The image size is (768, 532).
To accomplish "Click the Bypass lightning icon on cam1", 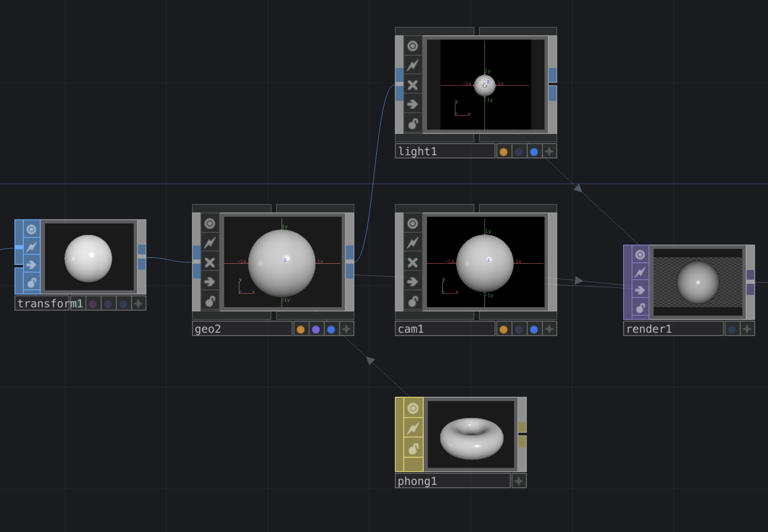I will [x=413, y=243].
